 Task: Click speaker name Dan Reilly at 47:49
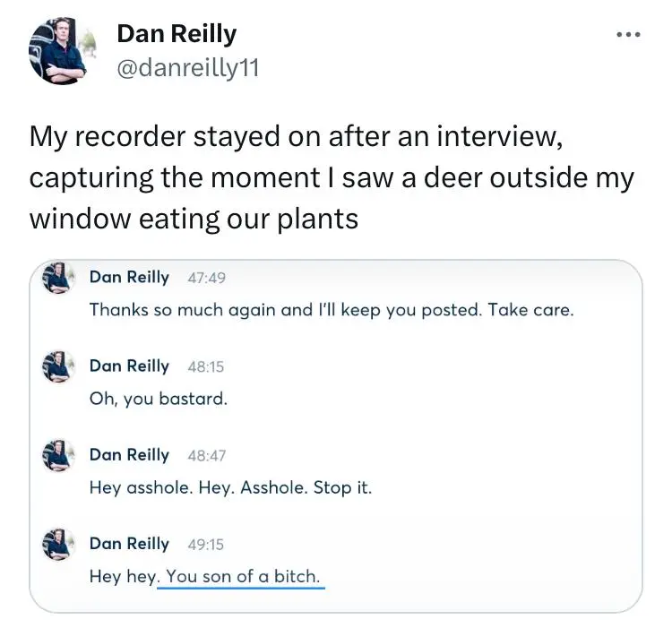tap(129, 278)
